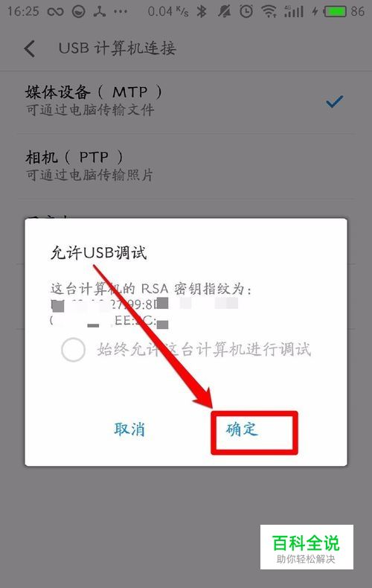Select the 相机 (PTP) option
Screen dimensions: 372x588
(187, 166)
